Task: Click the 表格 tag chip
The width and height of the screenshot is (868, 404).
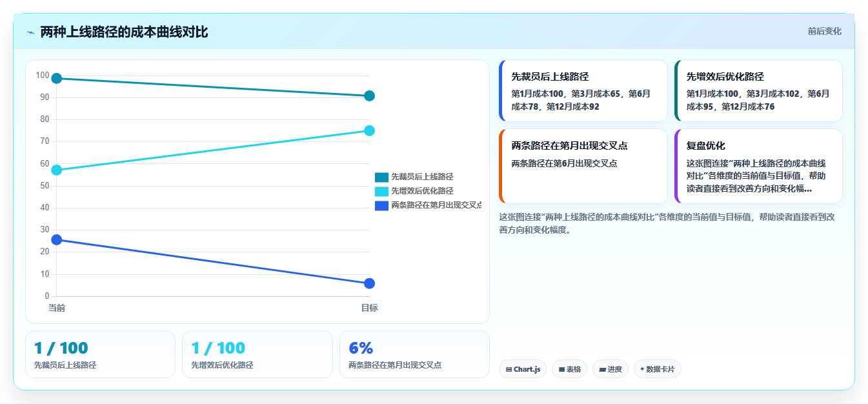Action: 569,369
